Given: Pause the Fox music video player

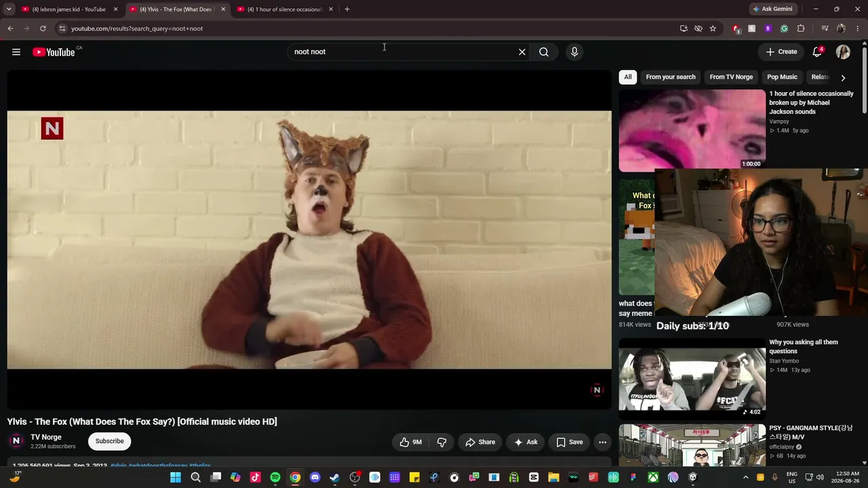Looking at the screenshot, I should 309,240.
